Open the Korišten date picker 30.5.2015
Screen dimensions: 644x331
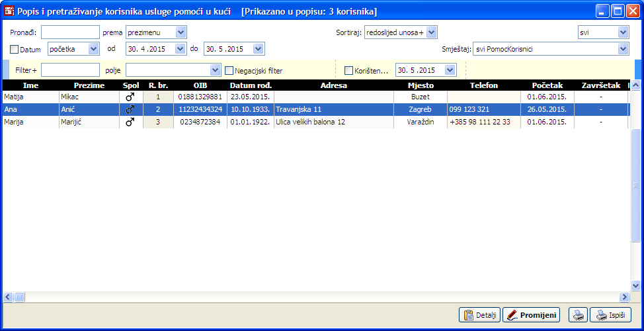coord(450,70)
